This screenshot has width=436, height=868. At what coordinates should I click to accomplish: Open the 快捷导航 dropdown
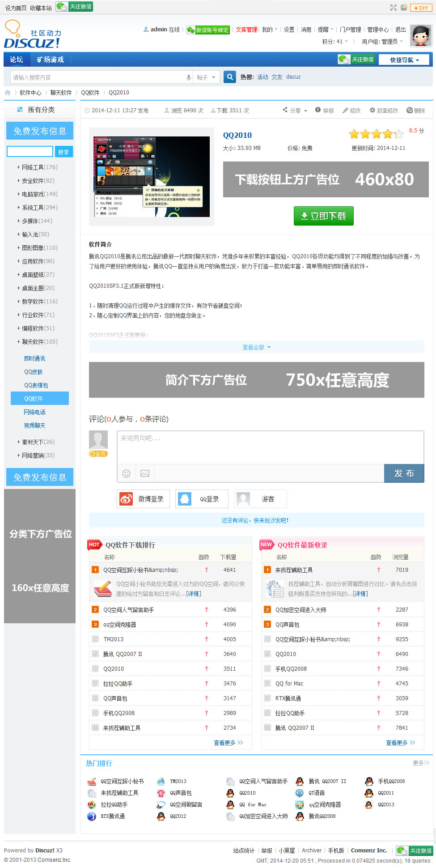pos(404,60)
